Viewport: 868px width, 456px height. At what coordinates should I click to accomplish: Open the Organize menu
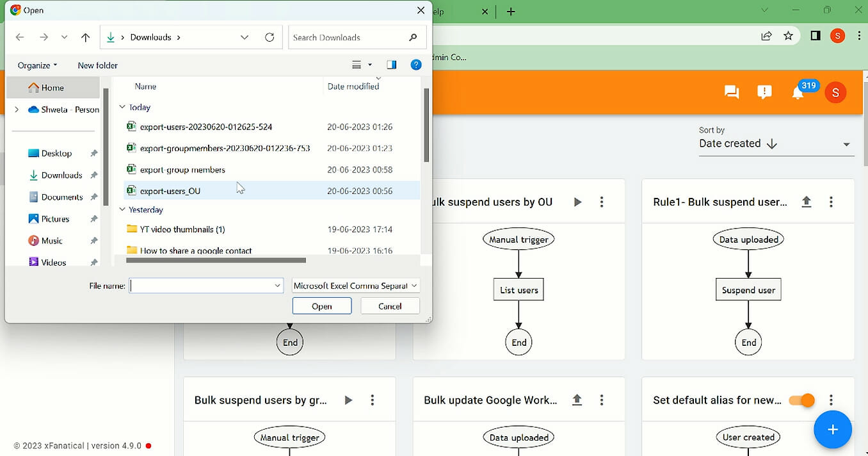[x=34, y=65]
